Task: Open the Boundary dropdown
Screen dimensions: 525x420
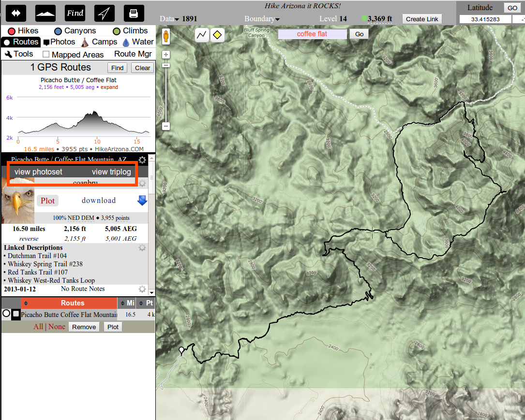Action: click(262, 19)
